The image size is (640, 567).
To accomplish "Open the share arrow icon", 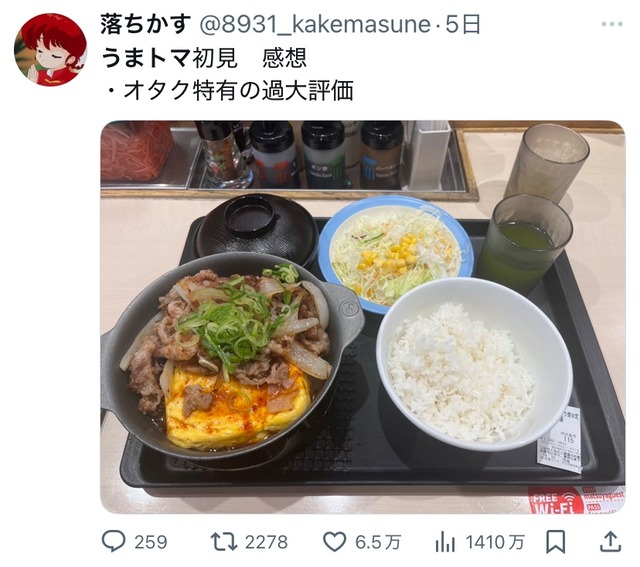I will click(610, 542).
